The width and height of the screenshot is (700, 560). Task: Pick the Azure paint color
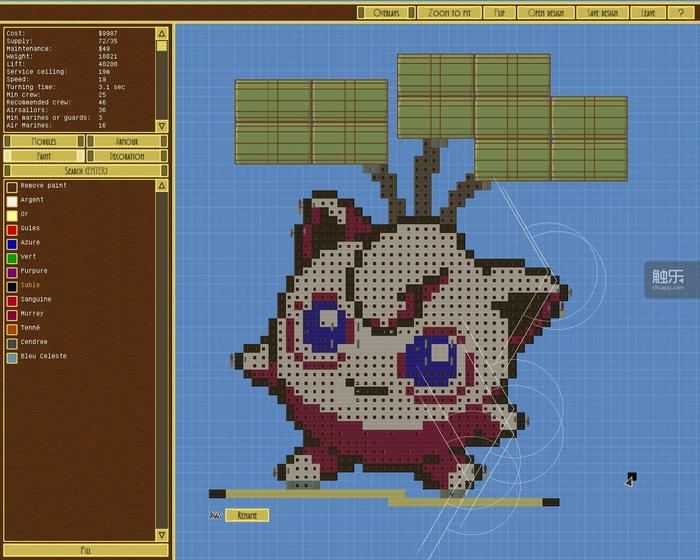(x=12, y=243)
